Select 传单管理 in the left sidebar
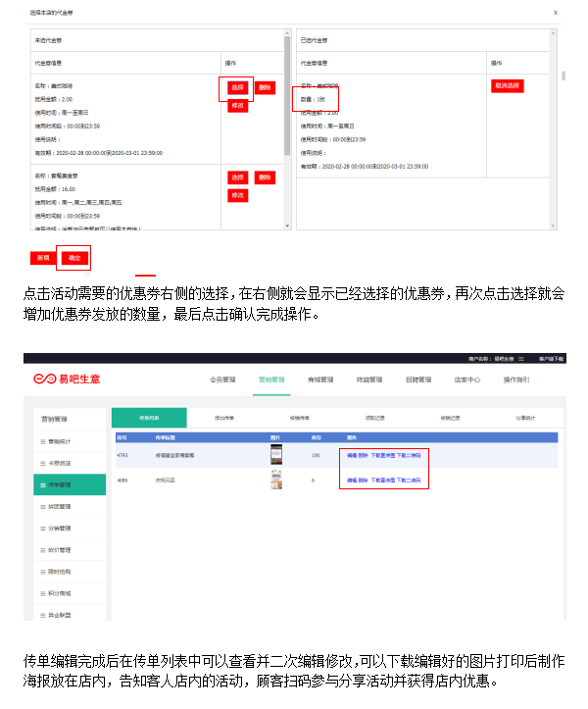This screenshot has height=709, width=588. click(70, 484)
